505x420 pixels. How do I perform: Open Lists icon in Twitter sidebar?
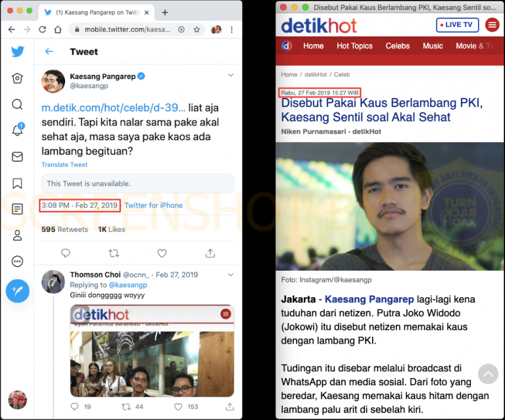point(17,209)
